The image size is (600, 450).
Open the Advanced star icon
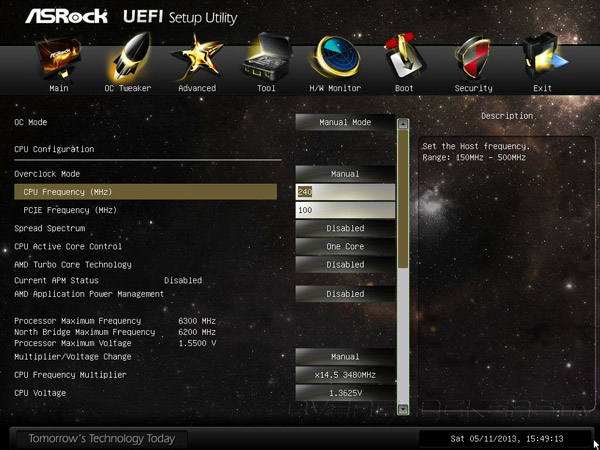click(197, 57)
